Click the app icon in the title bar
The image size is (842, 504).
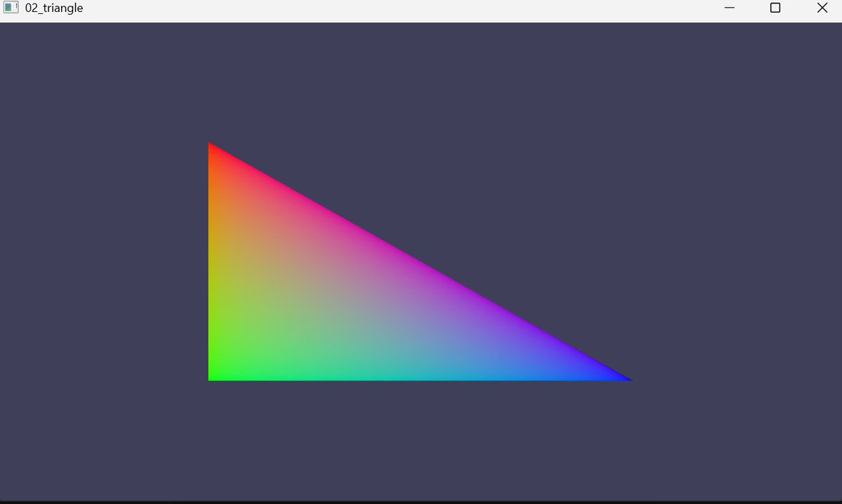point(11,8)
